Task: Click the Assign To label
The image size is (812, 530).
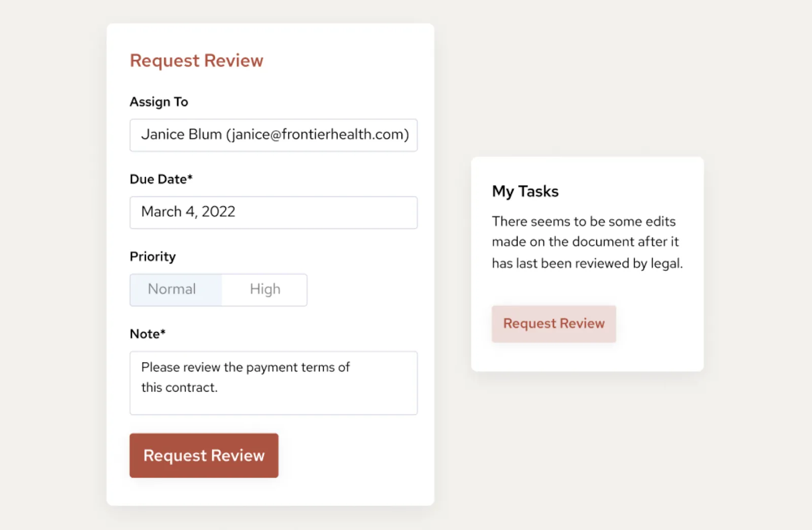Action: tap(159, 101)
